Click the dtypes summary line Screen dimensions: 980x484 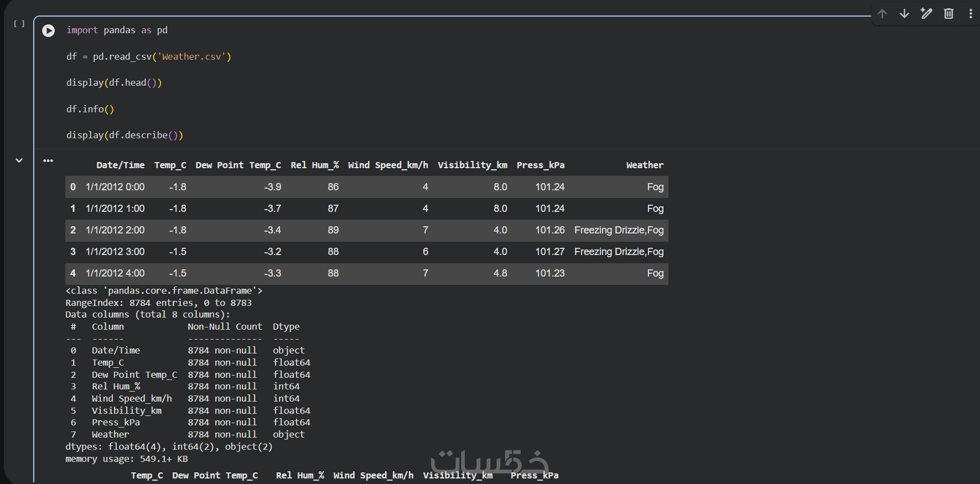[169, 447]
